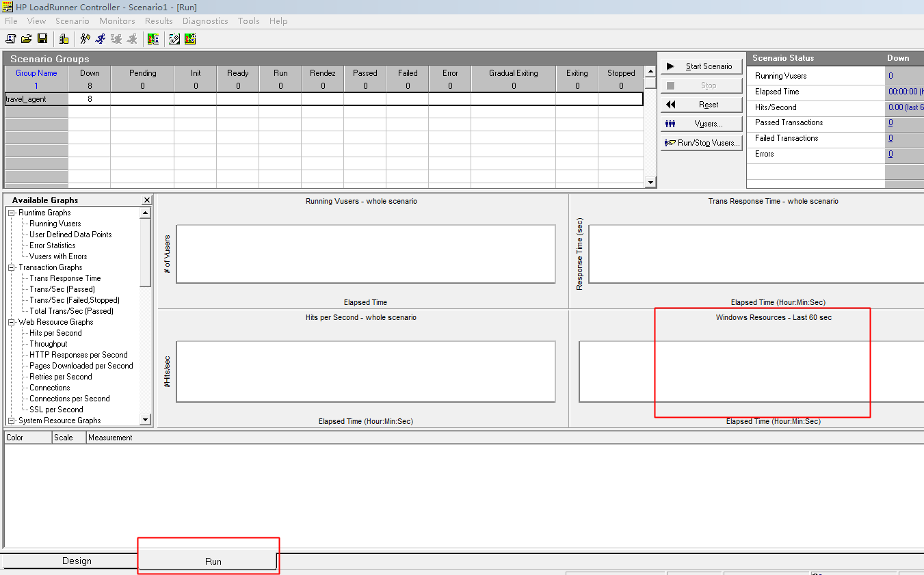Click the Running Vusers count link
Screen dimensions: 924x575
coord(890,76)
